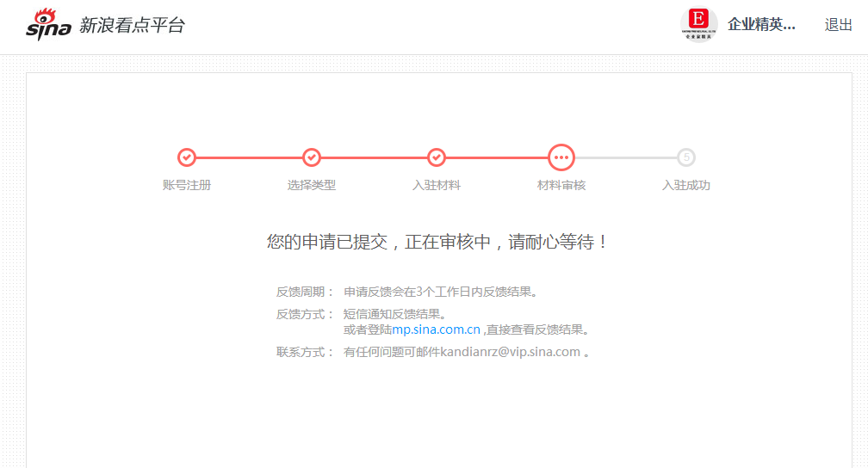868x468 pixels.
Task: Select the 入驻成功 step label
Action: [x=686, y=185]
